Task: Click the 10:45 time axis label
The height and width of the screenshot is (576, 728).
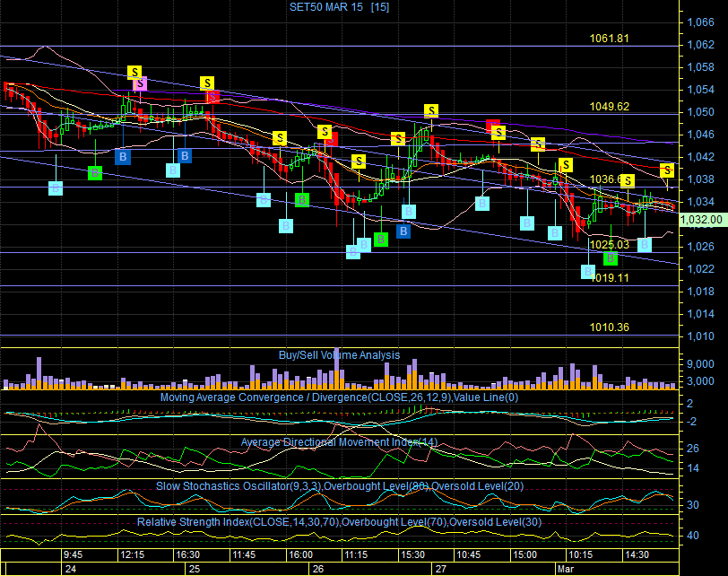Action: pyautogui.click(x=469, y=554)
